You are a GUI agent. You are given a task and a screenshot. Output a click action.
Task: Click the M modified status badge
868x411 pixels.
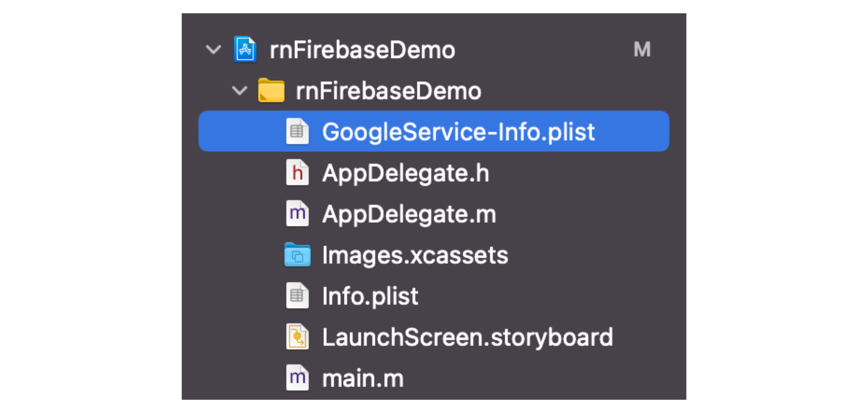[x=642, y=49]
